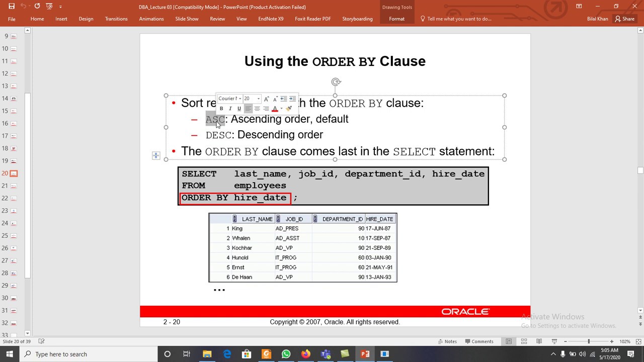
Task: Toggle Italic in mini toolbar
Action: click(230, 109)
